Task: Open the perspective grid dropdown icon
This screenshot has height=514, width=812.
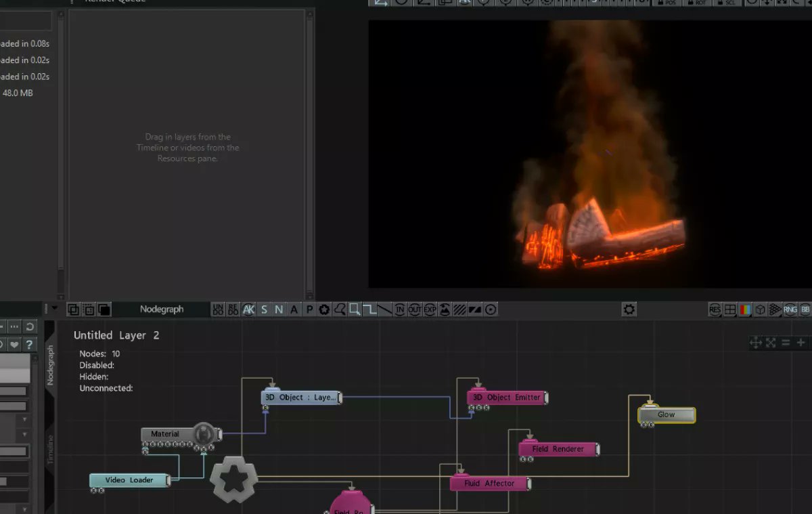Action: (x=775, y=309)
